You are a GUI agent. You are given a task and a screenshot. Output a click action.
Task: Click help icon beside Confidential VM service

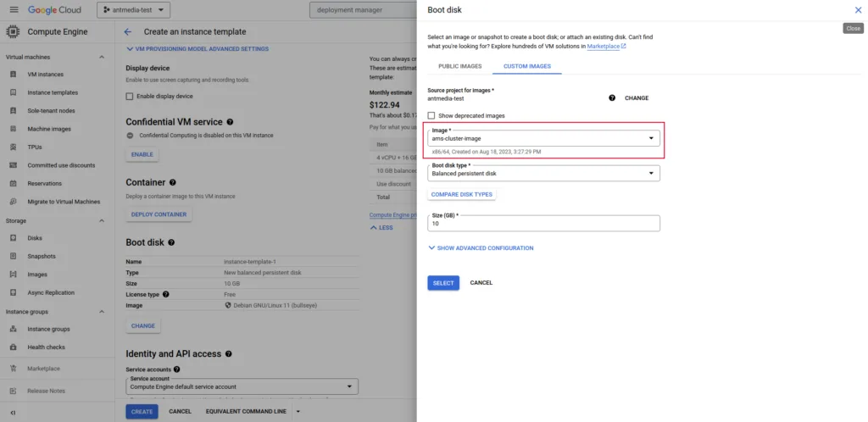[230, 122]
